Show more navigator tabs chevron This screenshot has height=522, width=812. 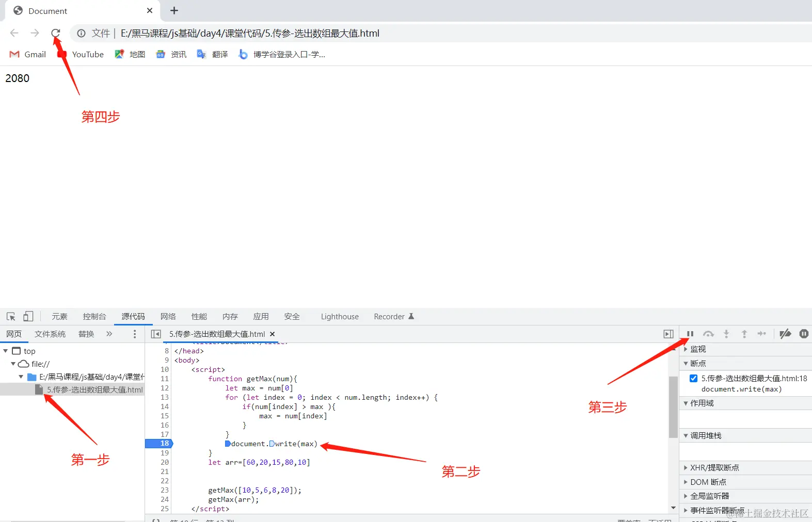coord(109,334)
